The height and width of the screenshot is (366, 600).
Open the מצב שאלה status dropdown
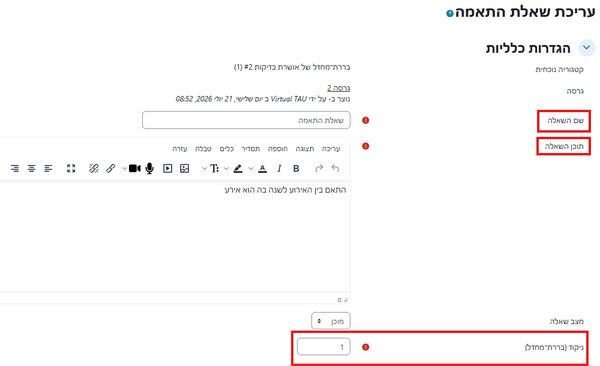tap(331, 321)
